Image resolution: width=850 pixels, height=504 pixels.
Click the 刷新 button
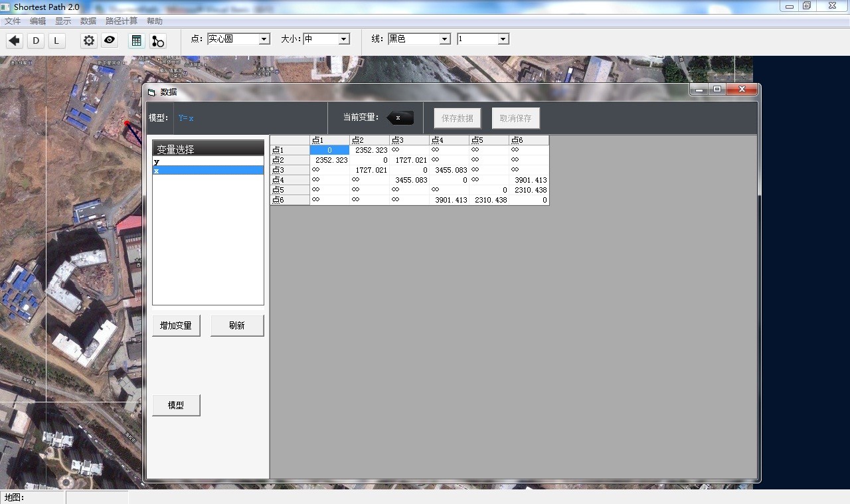237,325
